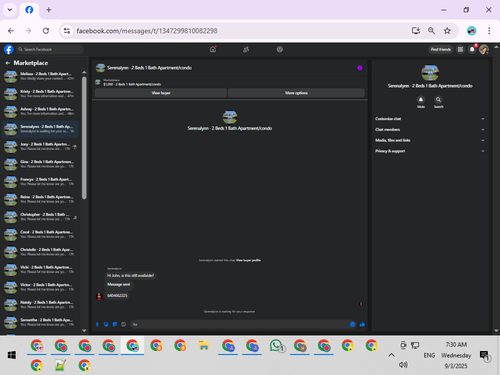Click the 'Message sent' bubble
This screenshot has height=375, width=500.
coord(119,284)
